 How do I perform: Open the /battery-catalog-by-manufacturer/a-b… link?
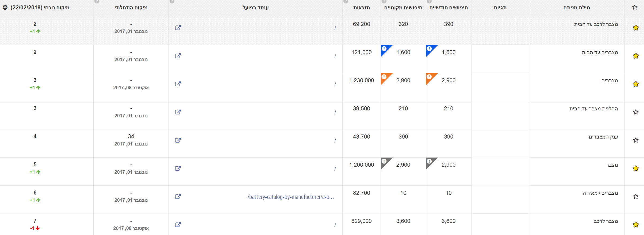click(291, 197)
